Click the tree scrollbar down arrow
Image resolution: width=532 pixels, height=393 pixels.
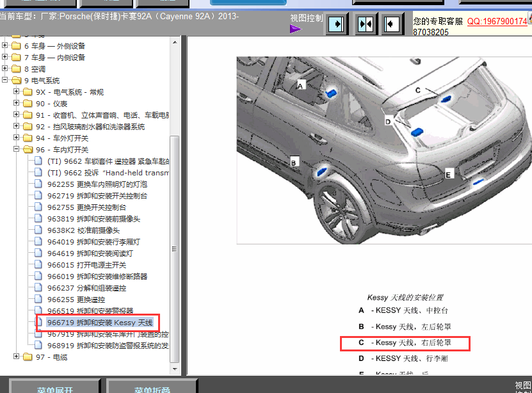[x=175, y=369]
